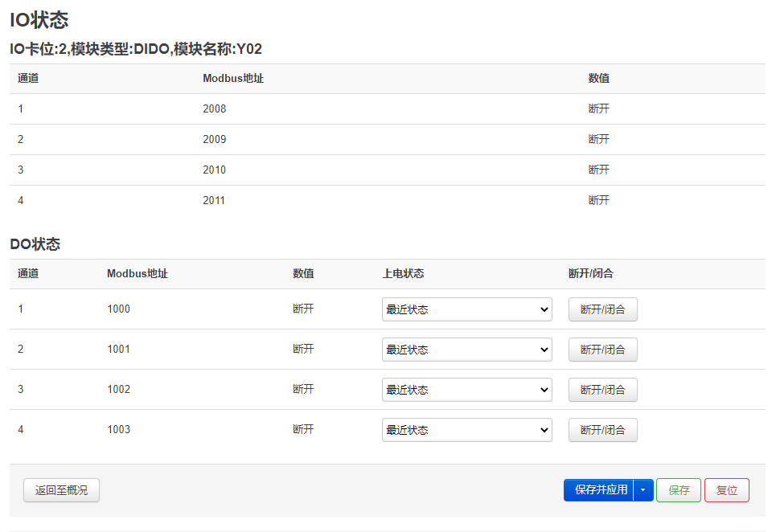Click the Modbus地址 header in the IO table
This screenshot has height=532, width=776.
click(x=233, y=78)
